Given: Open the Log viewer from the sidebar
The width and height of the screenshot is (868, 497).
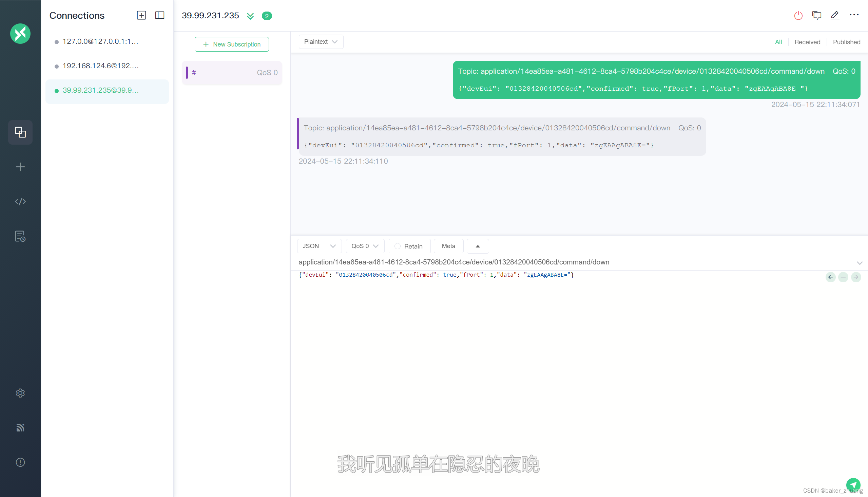Looking at the screenshot, I should point(20,236).
